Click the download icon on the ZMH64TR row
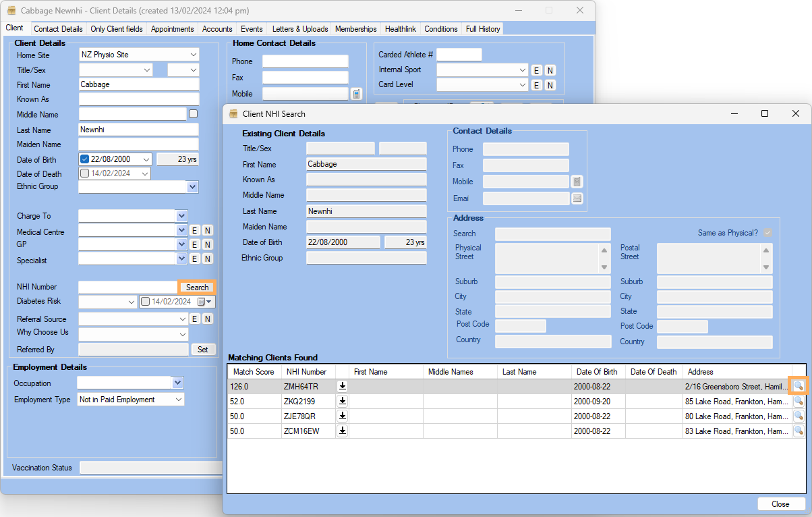Viewport: 812px width, 517px height. 342,385
